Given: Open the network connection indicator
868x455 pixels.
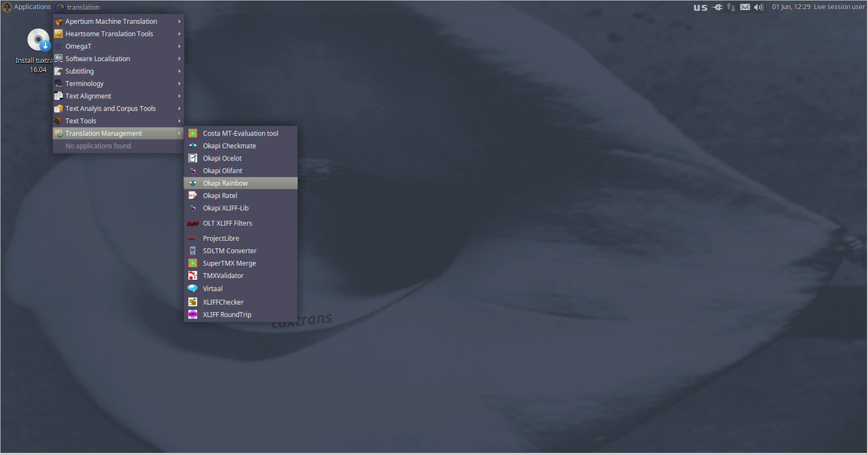Looking at the screenshot, I should [731, 7].
